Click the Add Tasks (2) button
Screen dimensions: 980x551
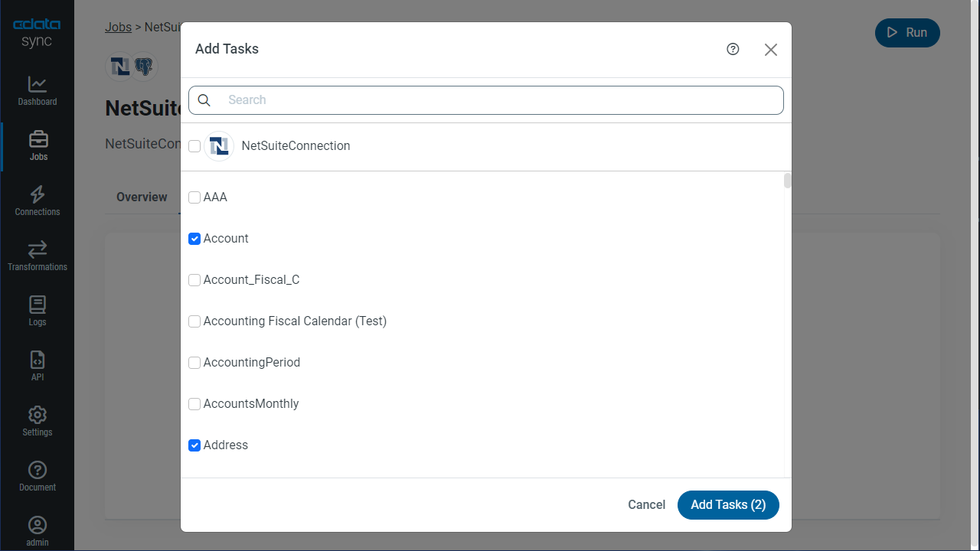[728, 505]
